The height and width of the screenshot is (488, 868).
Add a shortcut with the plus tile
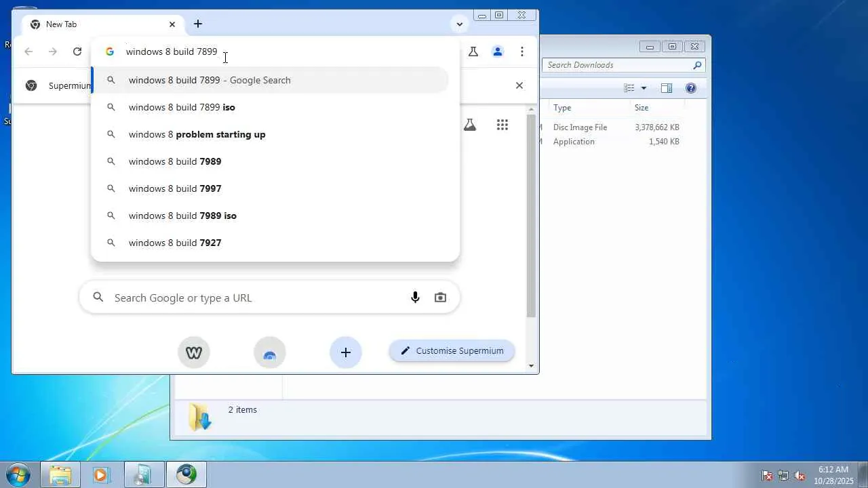point(346,352)
